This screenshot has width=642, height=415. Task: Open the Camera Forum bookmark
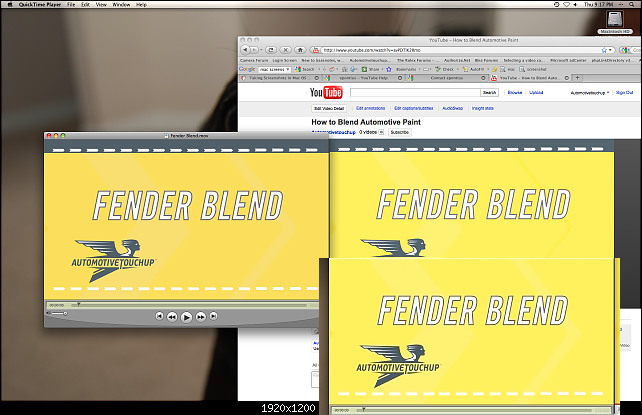click(x=254, y=60)
